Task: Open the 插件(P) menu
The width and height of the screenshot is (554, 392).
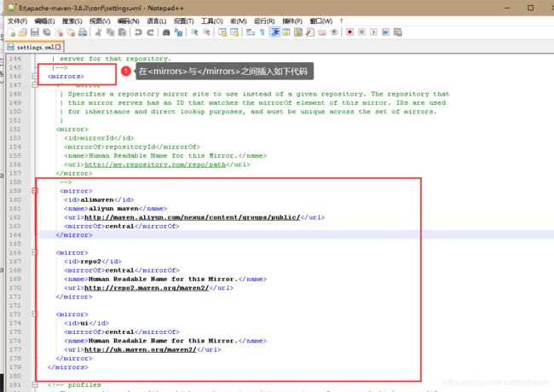Action: tap(292, 21)
